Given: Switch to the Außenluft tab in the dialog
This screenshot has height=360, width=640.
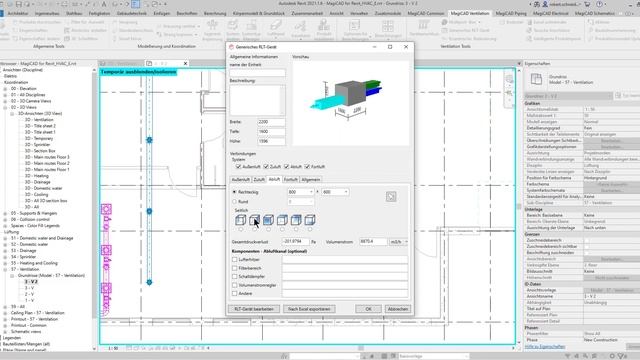Looking at the screenshot, I should coord(240,180).
